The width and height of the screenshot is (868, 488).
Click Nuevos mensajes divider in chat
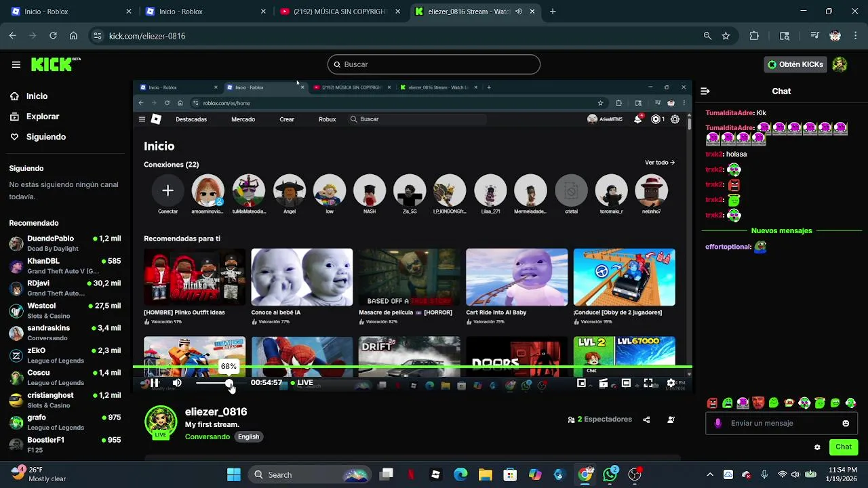click(781, 231)
